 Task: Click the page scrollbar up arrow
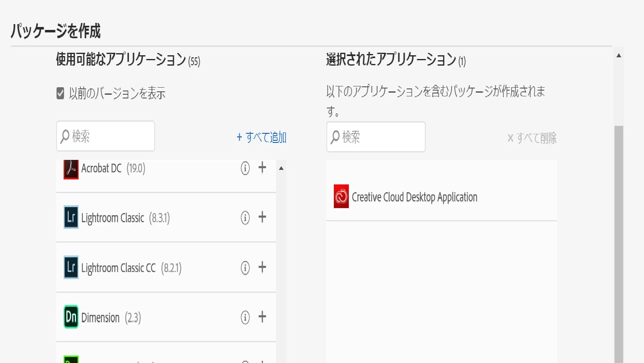[619, 55]
